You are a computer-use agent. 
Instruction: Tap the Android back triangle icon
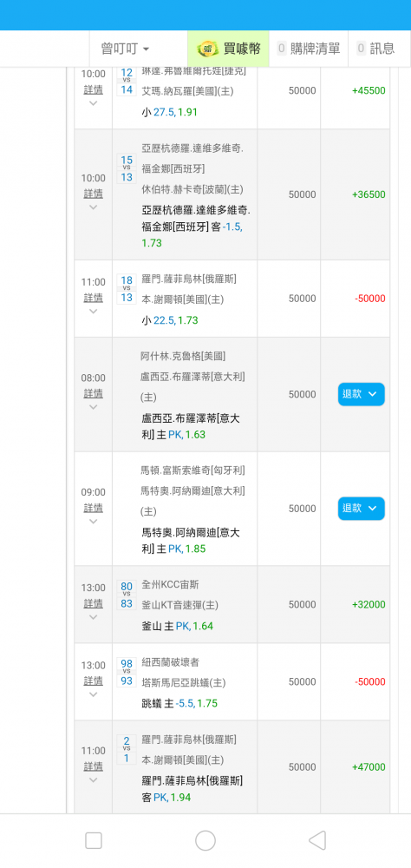pos(317,840)
